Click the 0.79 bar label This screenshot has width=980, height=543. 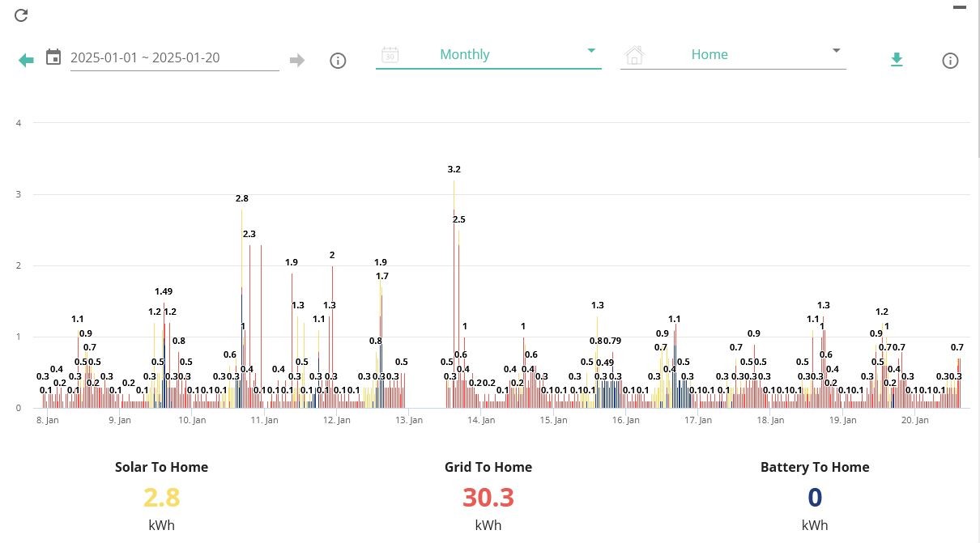coord(612,341)
